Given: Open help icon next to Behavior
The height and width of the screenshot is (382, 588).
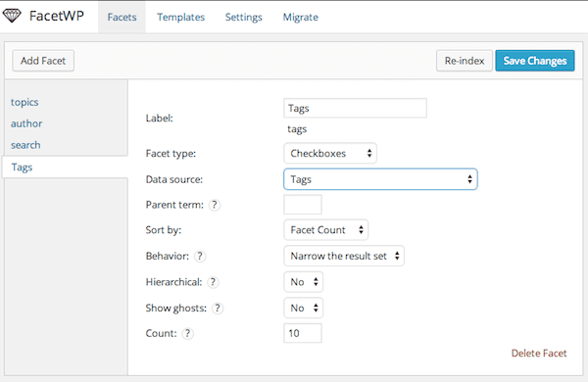Looking at the screenshot, I should pos(200,256).
